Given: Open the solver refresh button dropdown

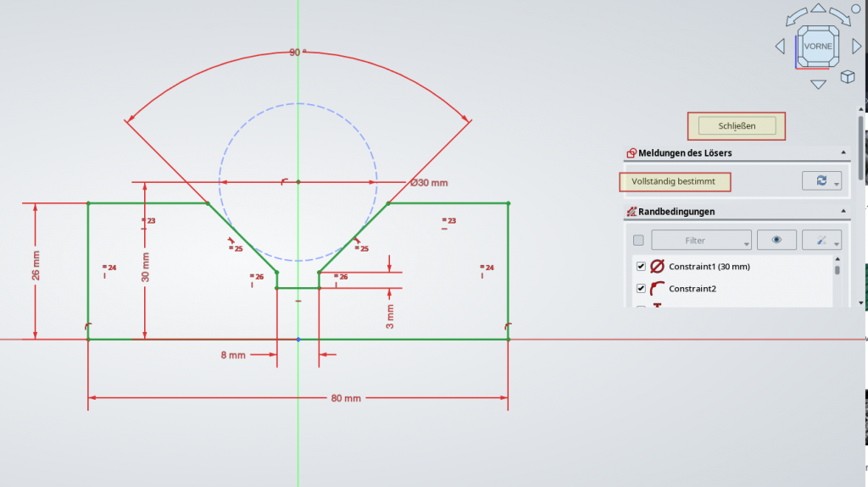Looking at the screenshot, I should [x=837, y=183].
